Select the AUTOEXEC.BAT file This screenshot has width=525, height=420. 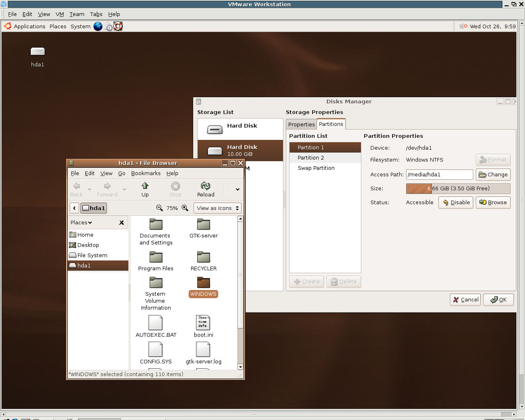click(156, 326)
